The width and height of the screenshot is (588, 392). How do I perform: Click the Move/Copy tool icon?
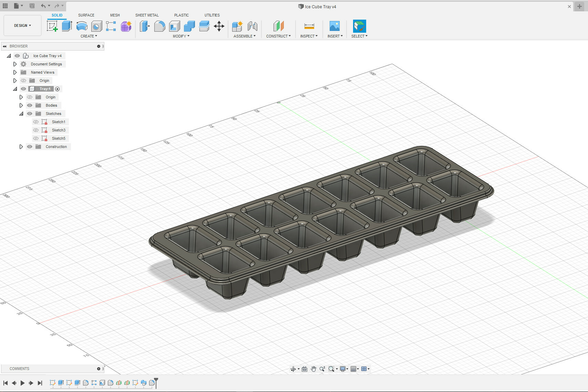[219, 26]
